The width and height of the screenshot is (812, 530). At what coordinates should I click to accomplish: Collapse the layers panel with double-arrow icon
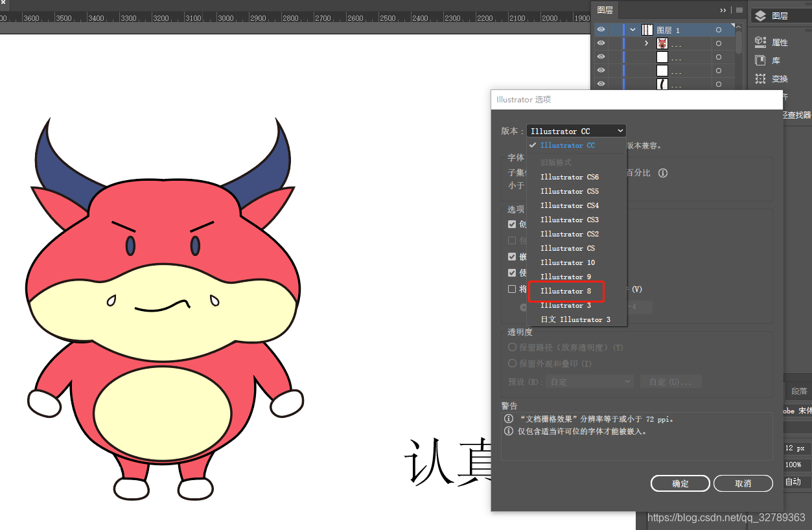coord(724,10)
